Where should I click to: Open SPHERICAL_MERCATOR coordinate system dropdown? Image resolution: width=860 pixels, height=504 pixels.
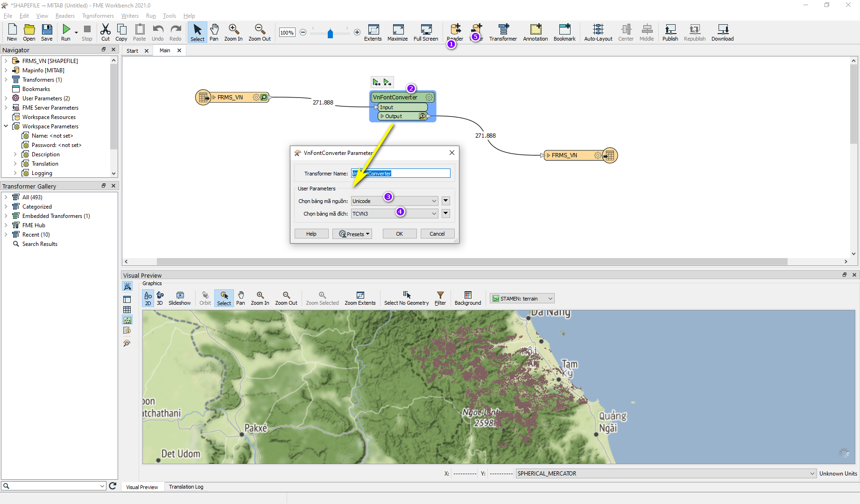[666, 473]
